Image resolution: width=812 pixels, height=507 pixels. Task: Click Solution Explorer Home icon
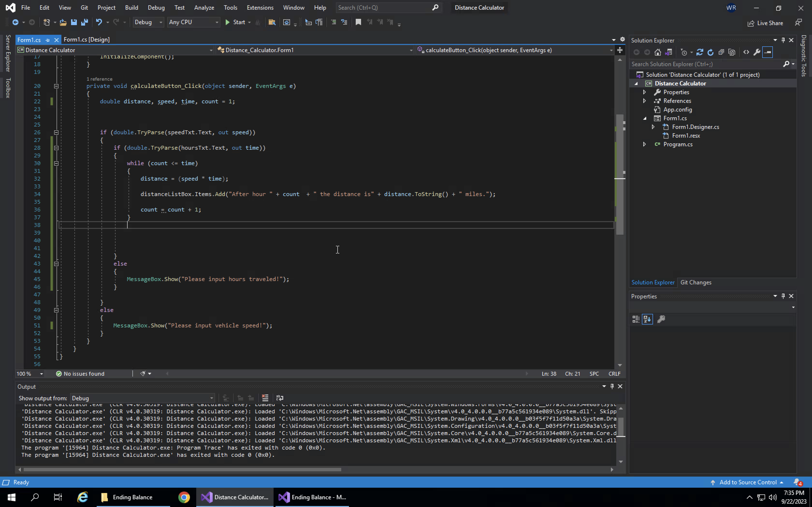pos(658,52)
